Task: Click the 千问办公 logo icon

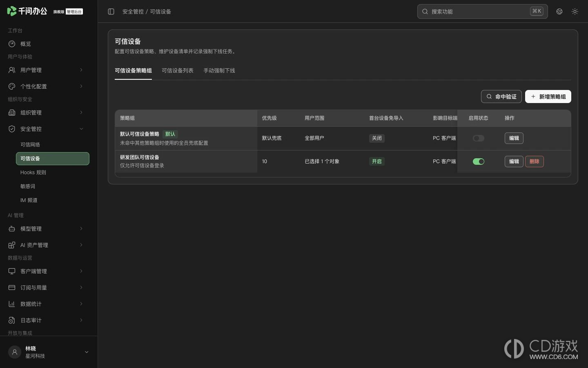Action: (12, 11)
